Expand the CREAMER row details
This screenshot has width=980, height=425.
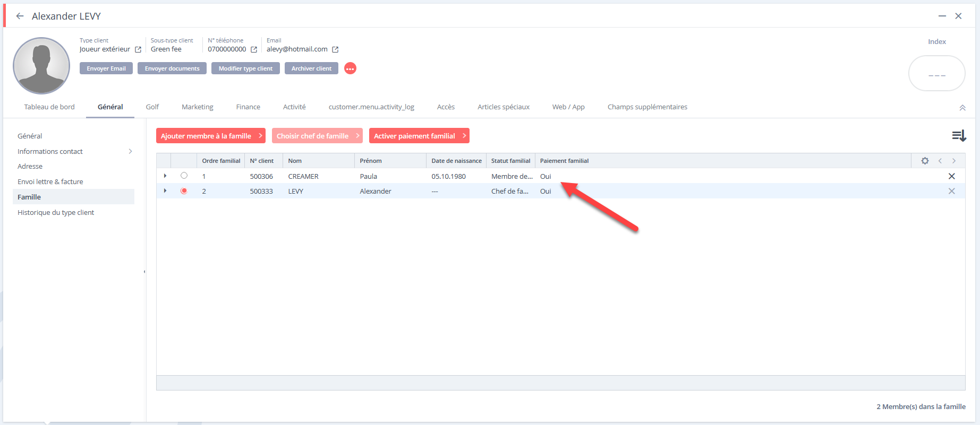[x=165, y=176]
